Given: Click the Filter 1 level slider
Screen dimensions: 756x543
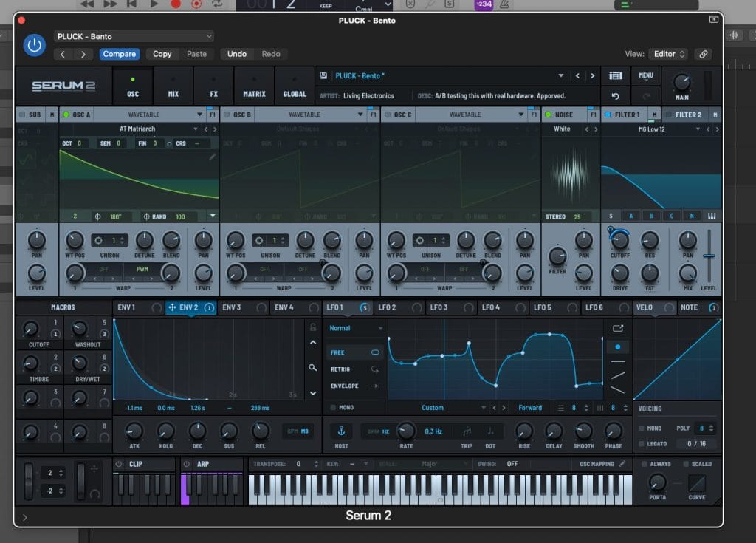Looking at the screenshot, I should pos(709,256).
